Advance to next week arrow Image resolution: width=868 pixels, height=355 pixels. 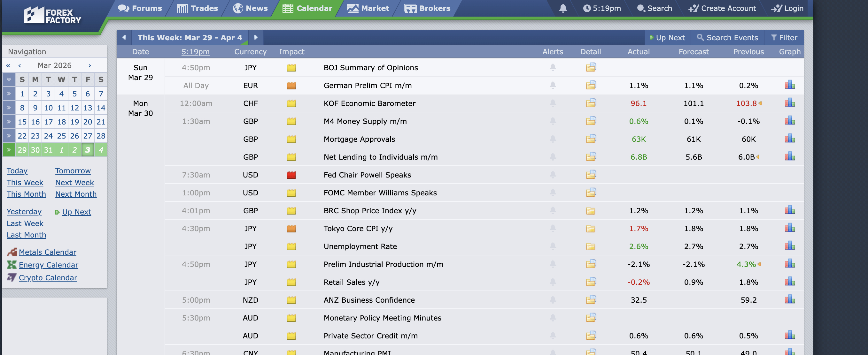tap(256, 37)
